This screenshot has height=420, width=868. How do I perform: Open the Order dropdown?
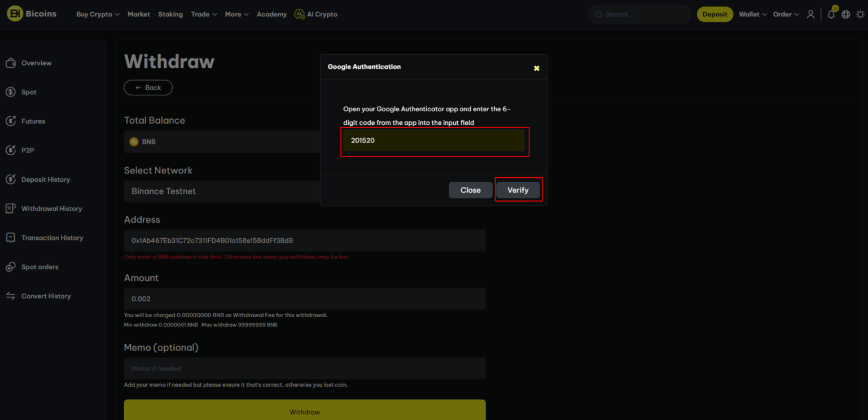[x=786, y=14]
